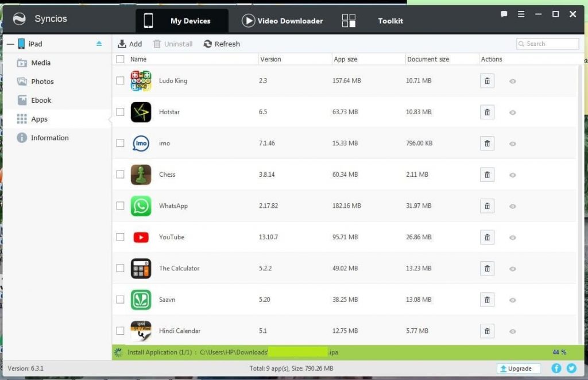Tick the YouTube row checkbox

120,237
